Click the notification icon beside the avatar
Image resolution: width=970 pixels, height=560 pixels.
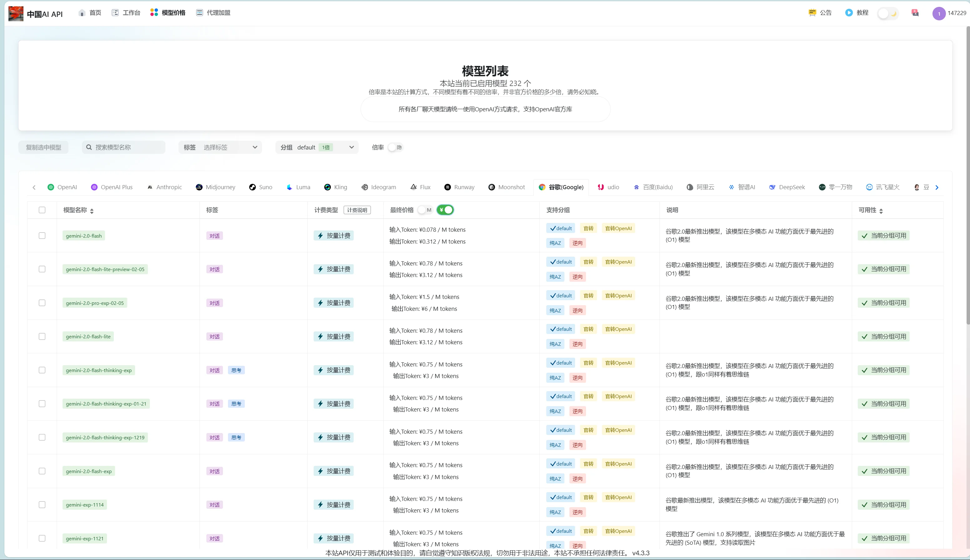point(915,13)
